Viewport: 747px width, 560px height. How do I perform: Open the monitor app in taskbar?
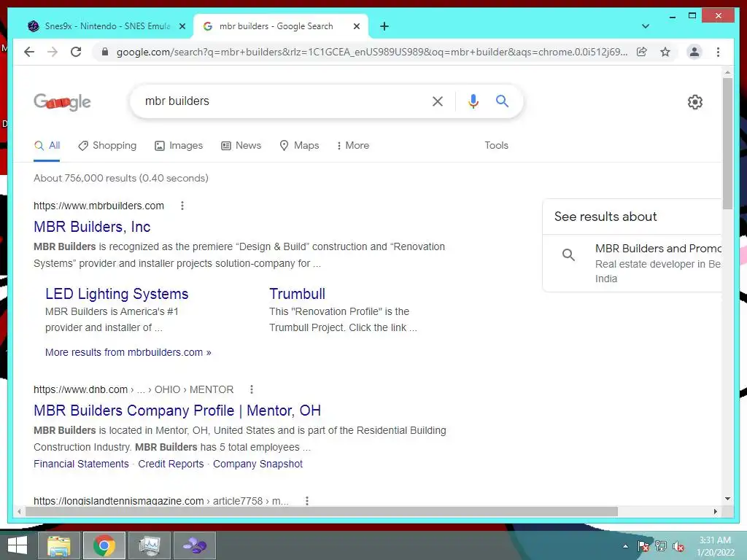[x=150, y=545]
